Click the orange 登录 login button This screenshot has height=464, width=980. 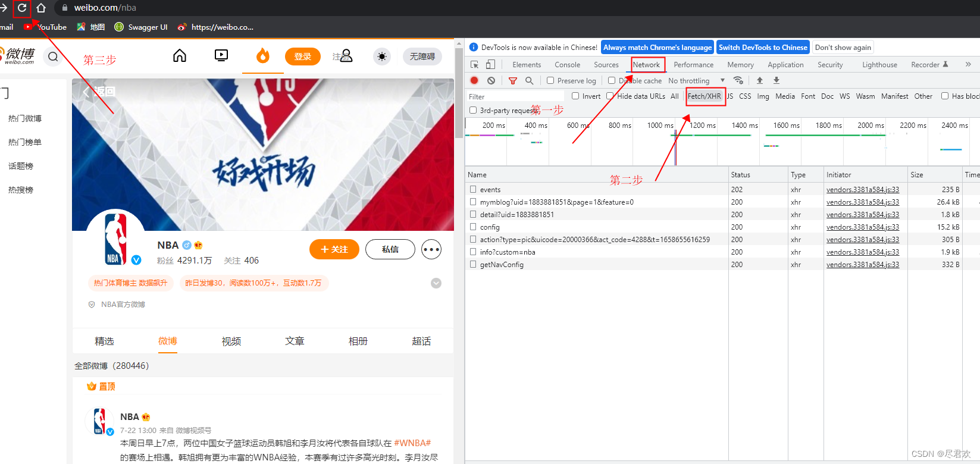pos(303,57)
